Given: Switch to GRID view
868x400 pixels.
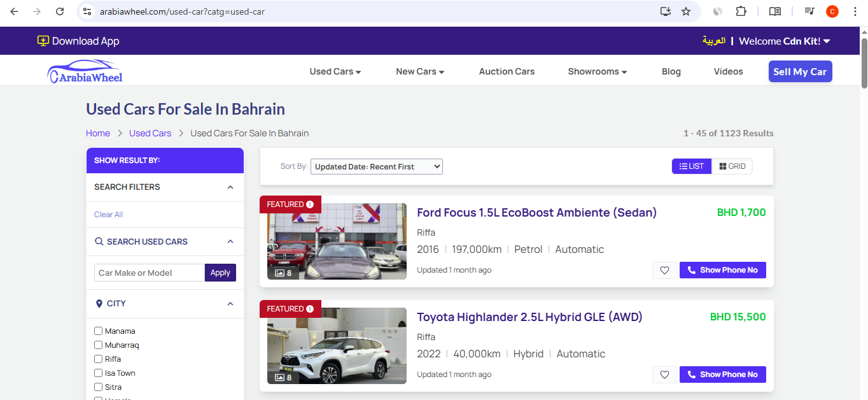Looking at the screenshot, I should click(x=732, y=166).
